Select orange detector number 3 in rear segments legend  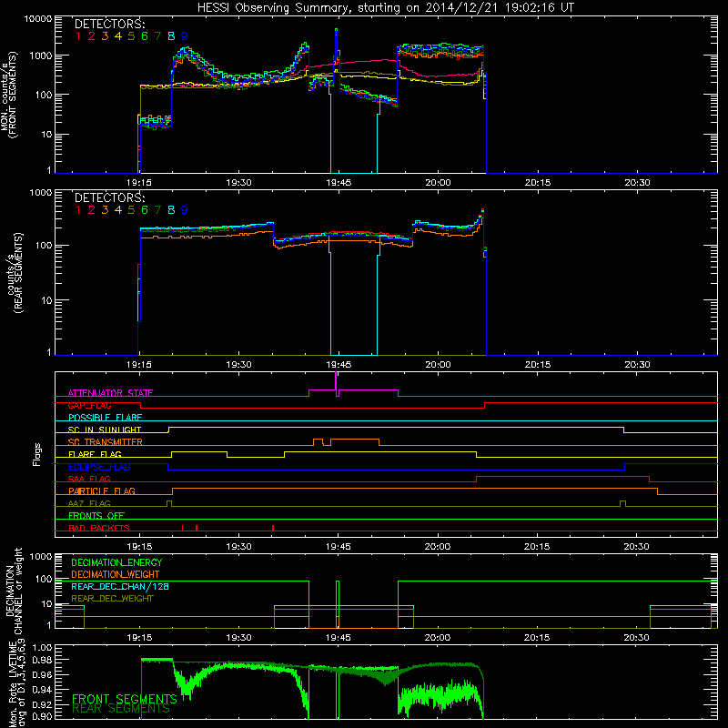(x=105, y=210)
